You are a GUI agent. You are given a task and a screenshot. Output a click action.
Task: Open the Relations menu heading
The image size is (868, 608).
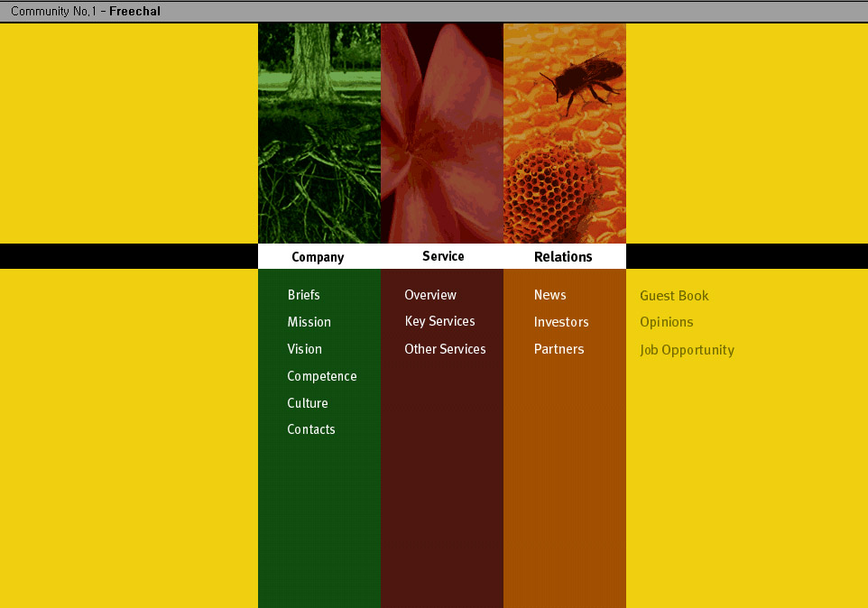click(x=563, y=257)
